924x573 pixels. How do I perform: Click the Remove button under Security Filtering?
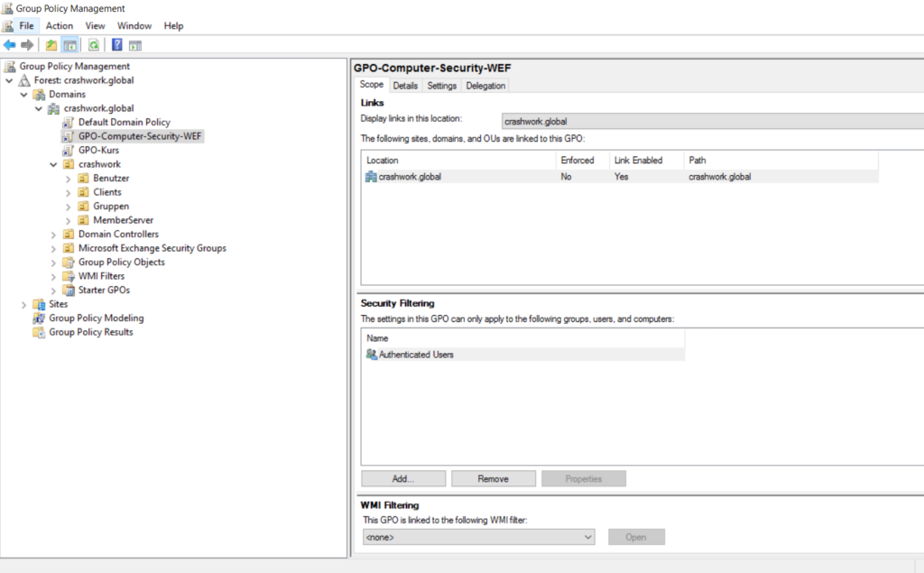pyautogui.click(x=494, y=478)
